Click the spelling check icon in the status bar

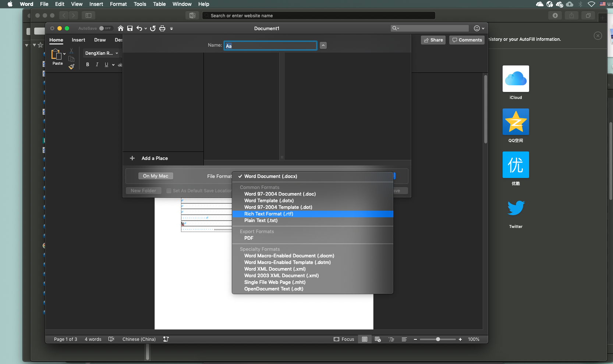[111, 339]
